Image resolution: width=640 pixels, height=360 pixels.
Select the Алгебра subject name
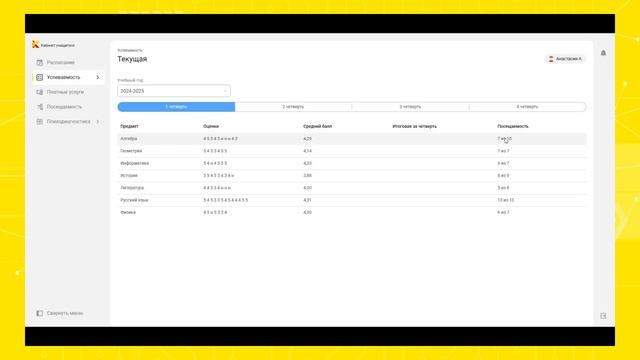point(129,139)
